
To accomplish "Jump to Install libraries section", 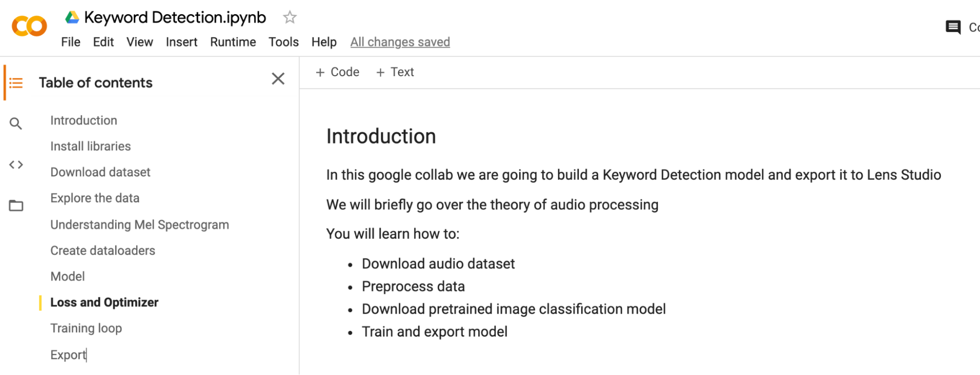I will (x=90, y=146).
